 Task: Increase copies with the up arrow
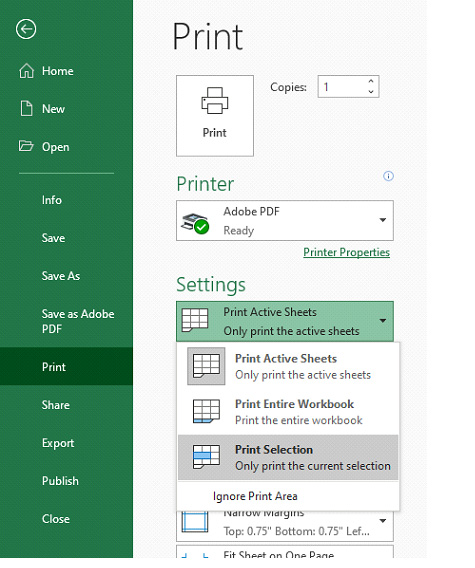pyautogui.click(x=371, y=81)
